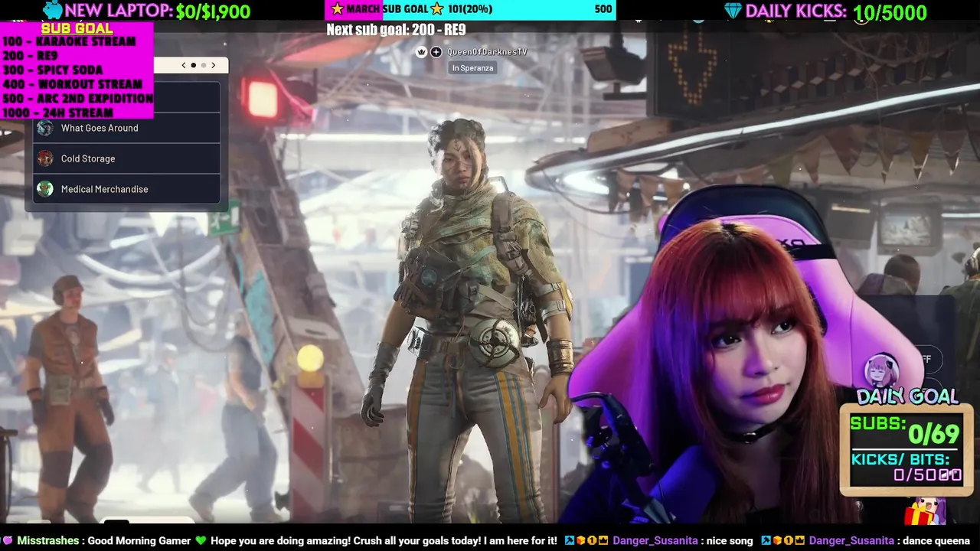This screenshot has height=551, width=980.
Task: Go to next quest page with right chevron
Action: [214, 65]
